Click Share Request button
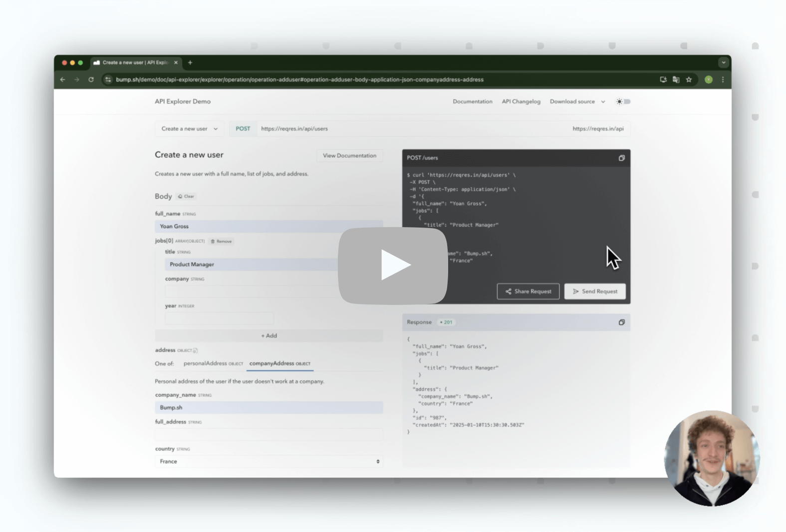The image size is (786, 532). [528, 291]
